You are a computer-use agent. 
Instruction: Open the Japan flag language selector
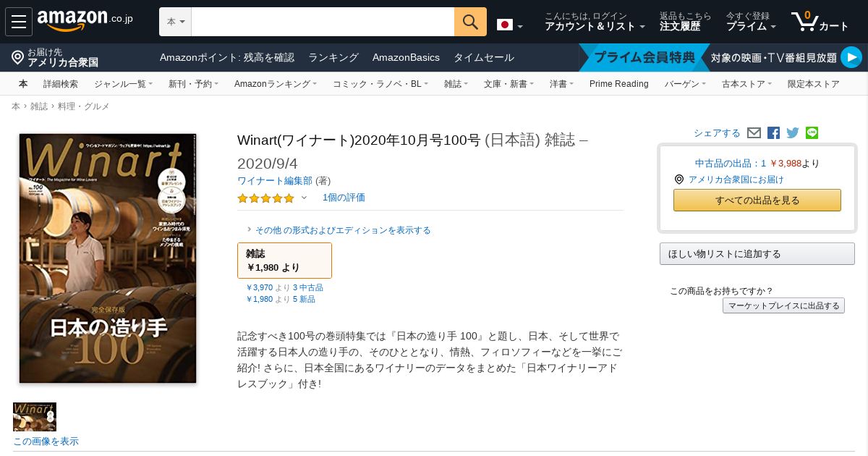pyautogui.click(x=510, y=25)
